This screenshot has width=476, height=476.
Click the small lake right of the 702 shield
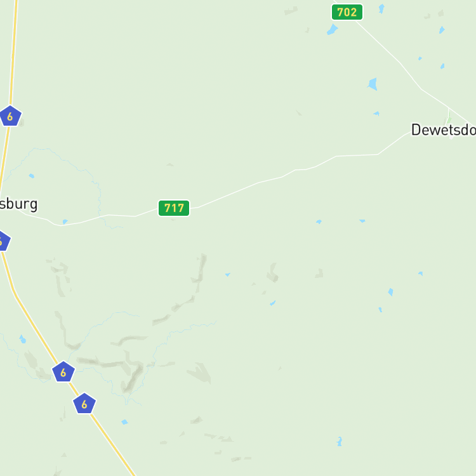pyautogui.click(x=381, y=8)
